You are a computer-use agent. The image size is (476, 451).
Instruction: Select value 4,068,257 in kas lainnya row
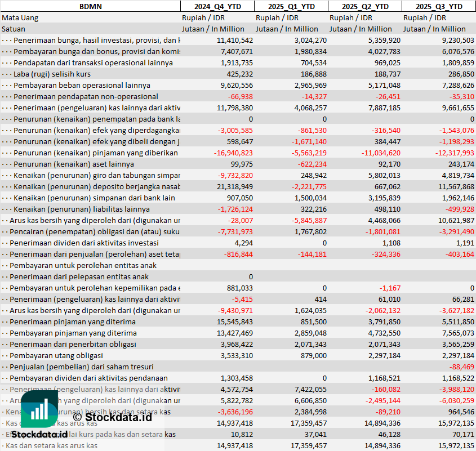point(310,108)
